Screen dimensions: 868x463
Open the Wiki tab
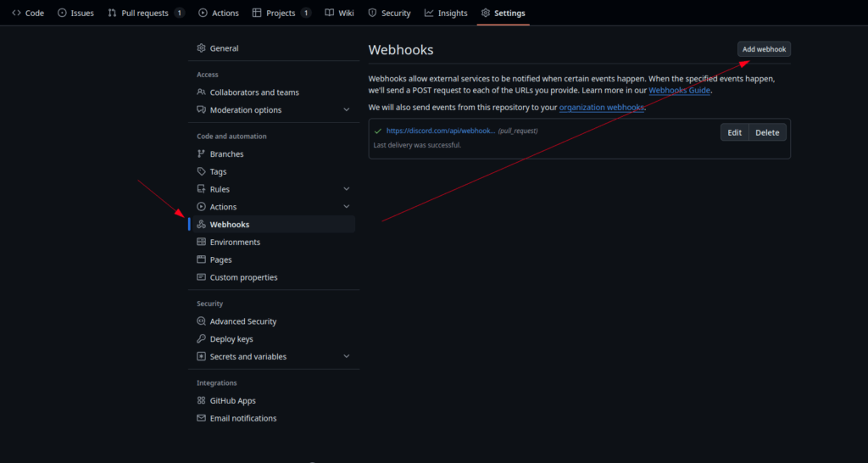tap(339, 13)
